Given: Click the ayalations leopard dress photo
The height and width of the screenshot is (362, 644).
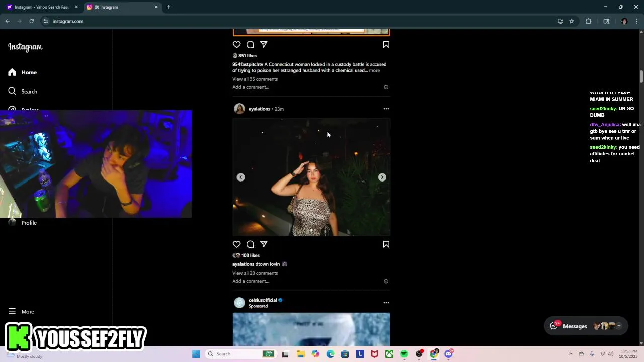Looking at the screenshot, I should click(x=311, y=177).
